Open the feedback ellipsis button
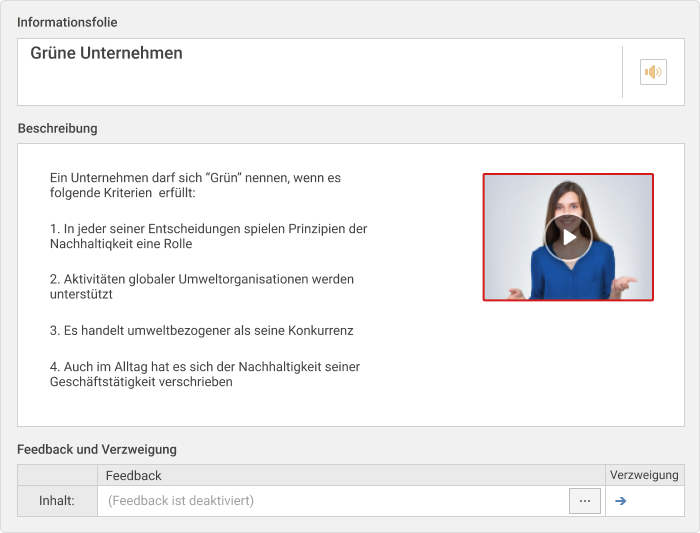 point(585,501)
